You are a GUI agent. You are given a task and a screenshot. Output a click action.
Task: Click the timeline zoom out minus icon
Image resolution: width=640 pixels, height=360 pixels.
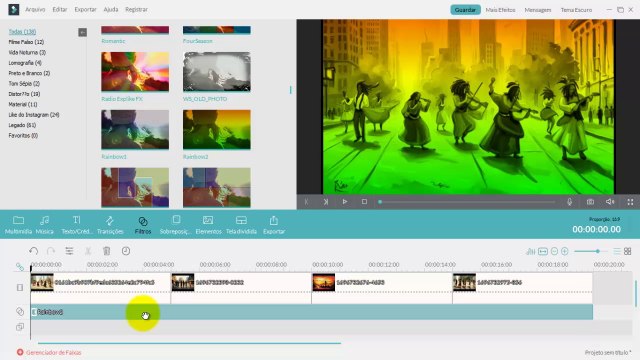tap(554, 251)
